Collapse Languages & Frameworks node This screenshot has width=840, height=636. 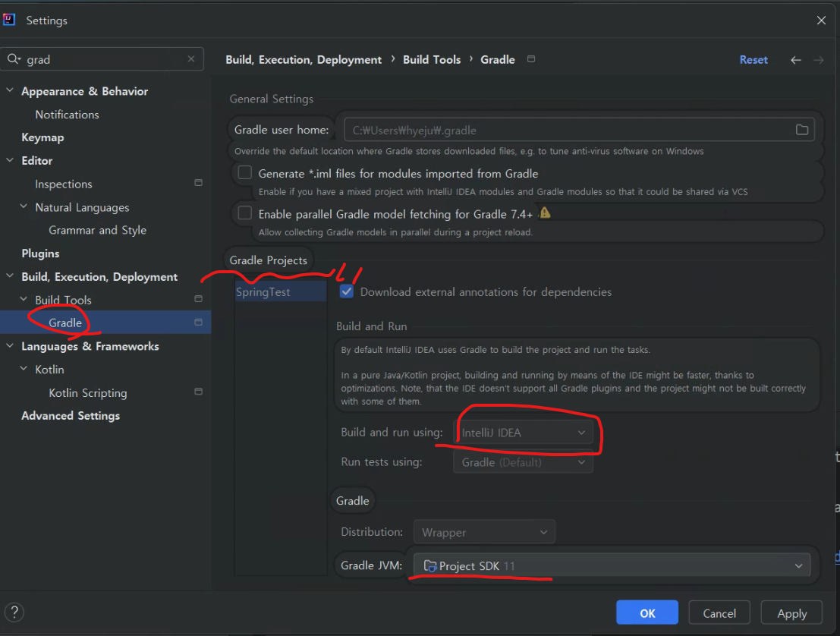(10, 345)
